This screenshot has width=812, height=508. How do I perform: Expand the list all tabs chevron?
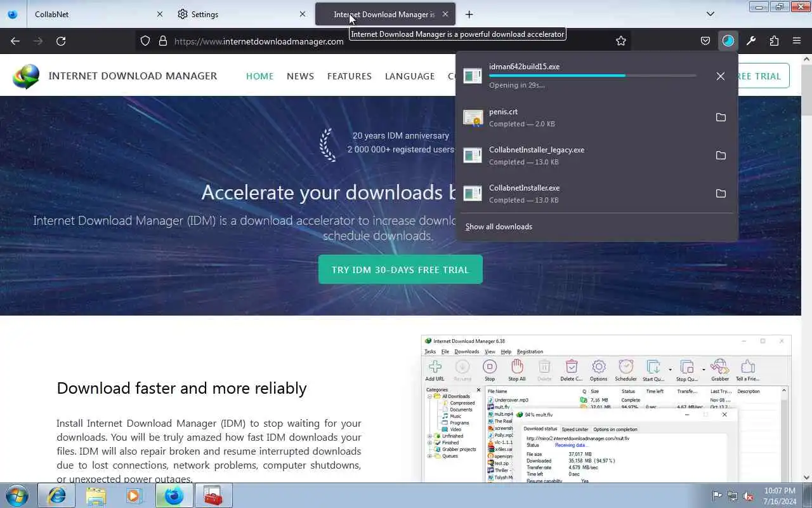click(710, 14)
